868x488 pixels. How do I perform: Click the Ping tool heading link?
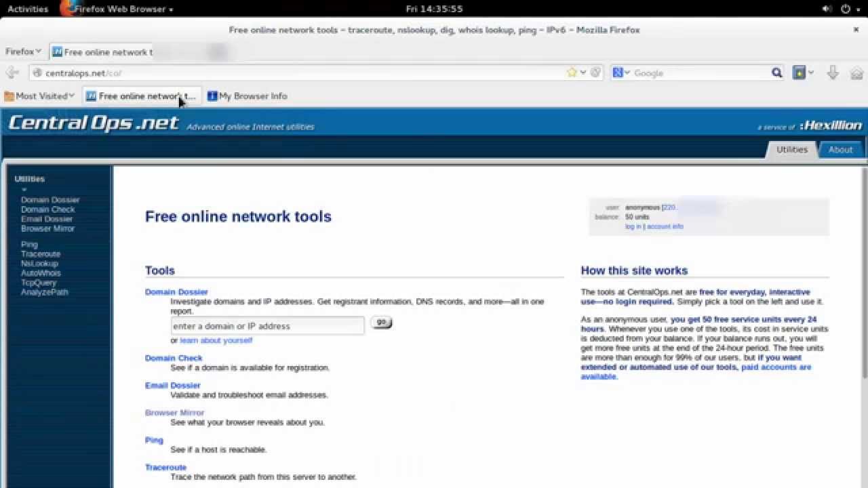[154, 440]
